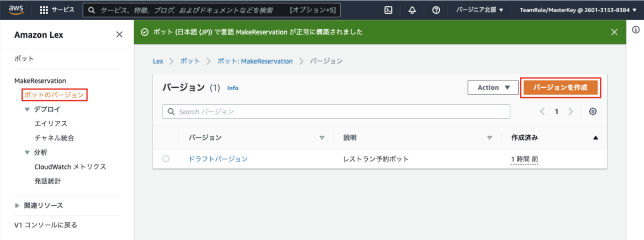Image resolution: width=644 pixels, height=240 pixels.
Task: Open table preferences gear icon
Action: (x=593, y=112)
